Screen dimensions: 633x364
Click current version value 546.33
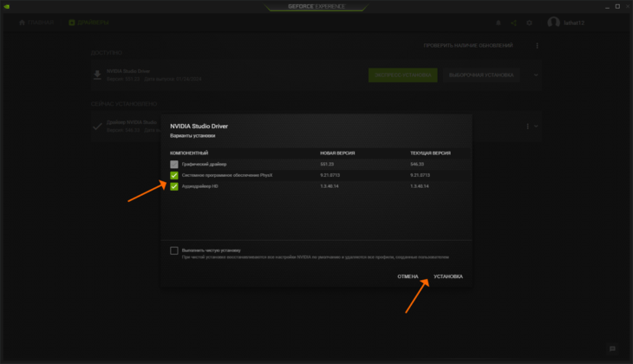pos(417,165)
